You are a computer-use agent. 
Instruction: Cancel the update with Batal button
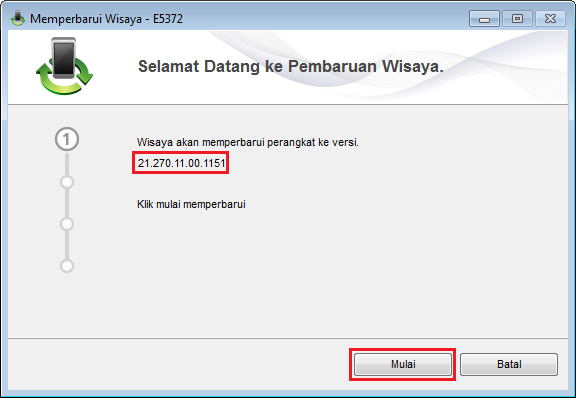point(509,364)
